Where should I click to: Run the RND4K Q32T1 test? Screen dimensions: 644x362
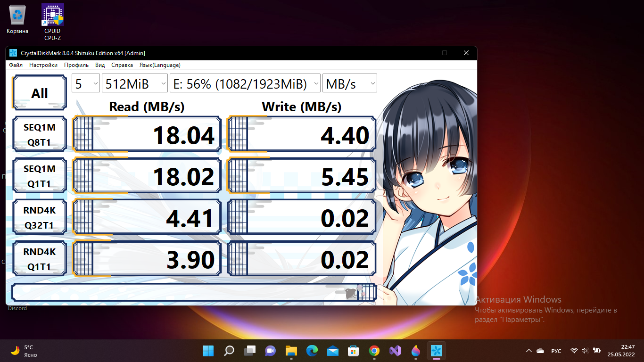point(40,217)
